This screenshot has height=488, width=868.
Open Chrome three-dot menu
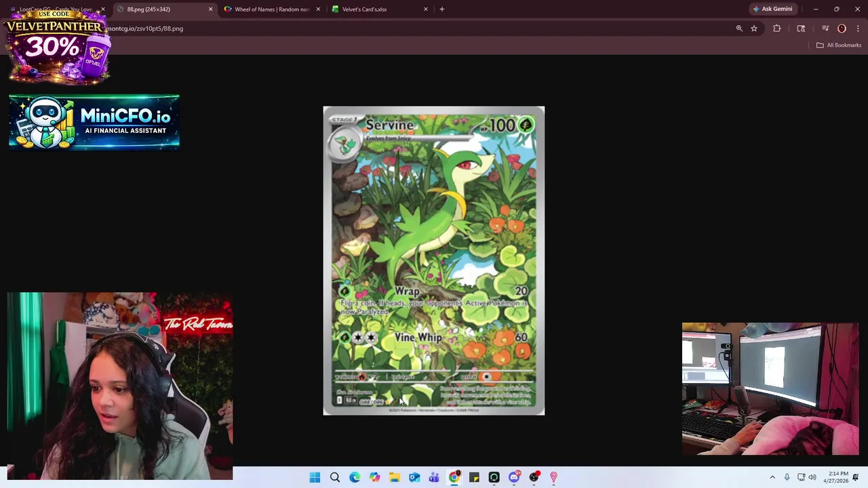coord(858,28)
